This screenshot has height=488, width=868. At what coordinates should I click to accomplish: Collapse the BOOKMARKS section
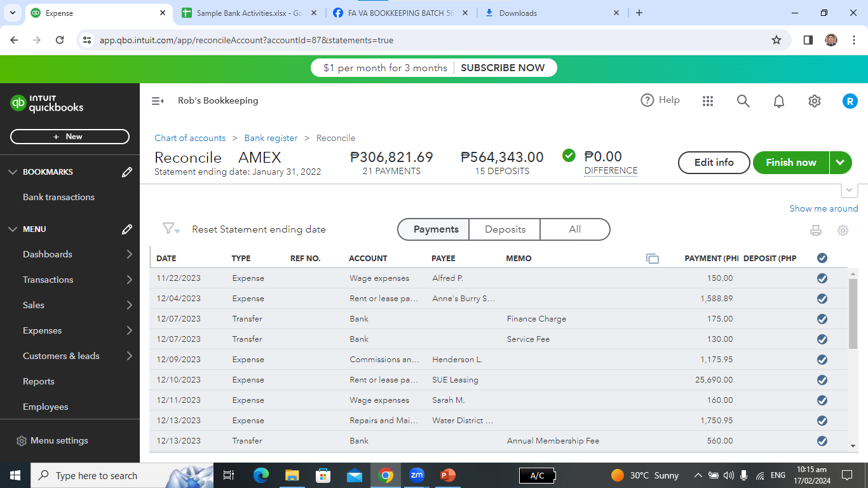click(x=13, y=172)
